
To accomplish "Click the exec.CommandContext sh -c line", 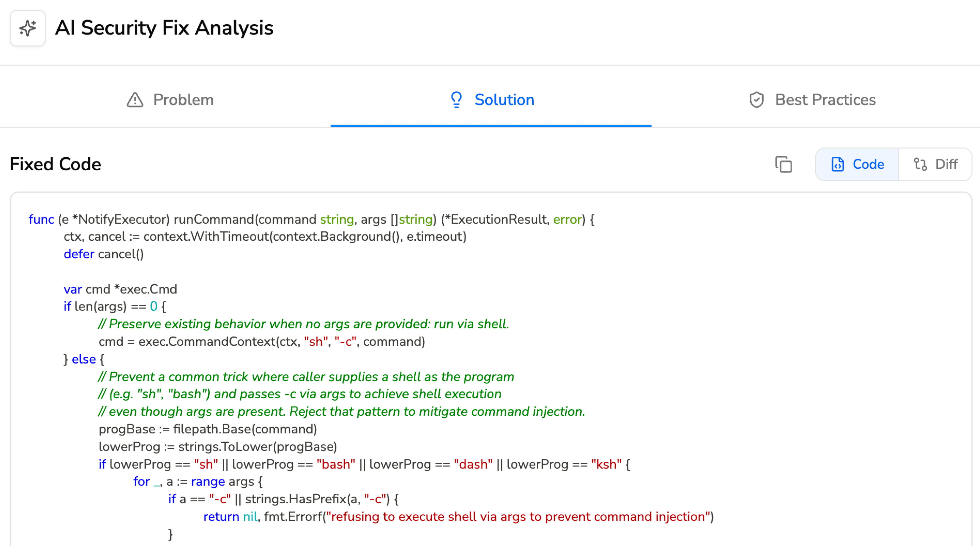I will (x=261, y=341).
